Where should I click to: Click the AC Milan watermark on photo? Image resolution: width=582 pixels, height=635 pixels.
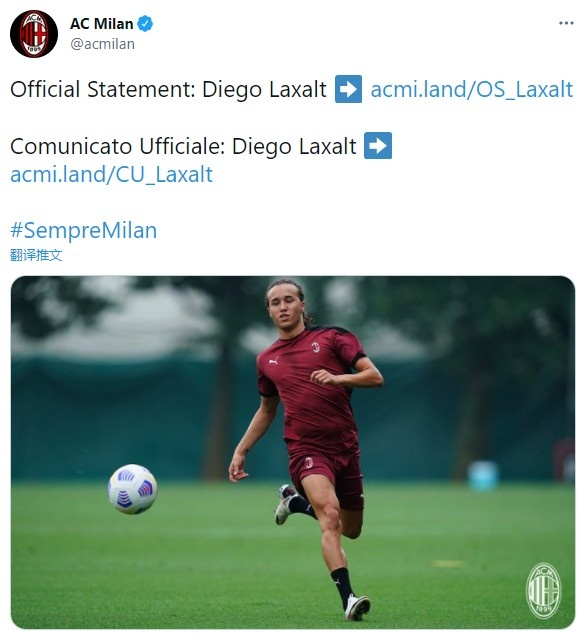[544, 590]
